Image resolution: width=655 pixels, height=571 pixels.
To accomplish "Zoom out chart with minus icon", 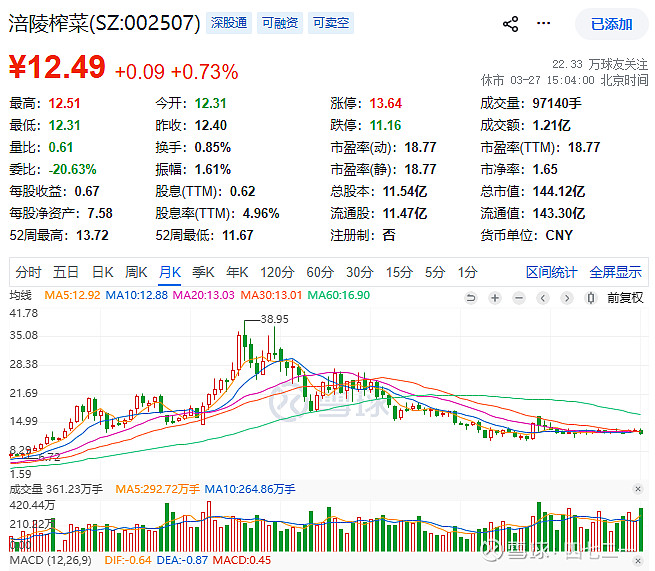I will [x=519, y=298].
